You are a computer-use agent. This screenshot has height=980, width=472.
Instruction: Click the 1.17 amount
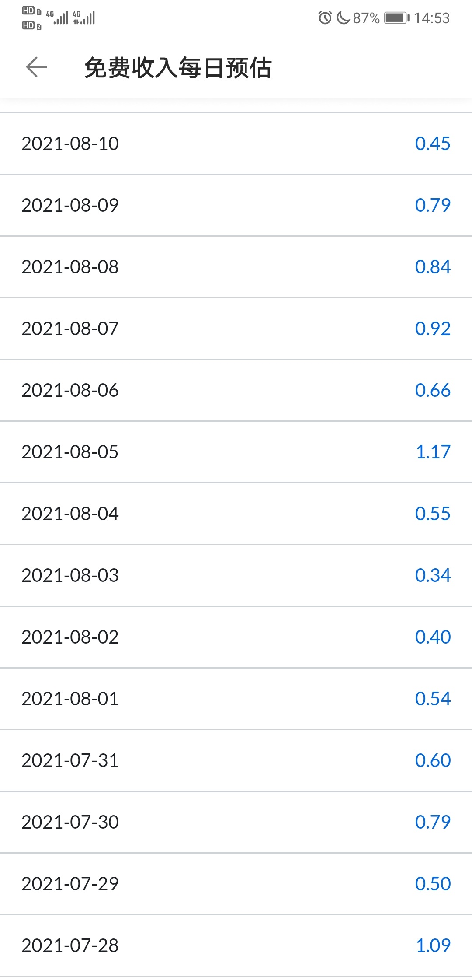coord(433,452)
